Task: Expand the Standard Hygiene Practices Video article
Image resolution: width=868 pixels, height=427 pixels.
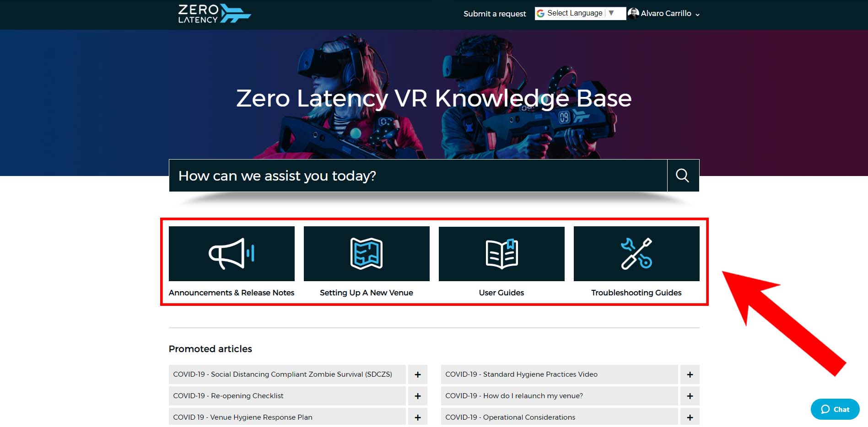Action: [x=690, y=374]
